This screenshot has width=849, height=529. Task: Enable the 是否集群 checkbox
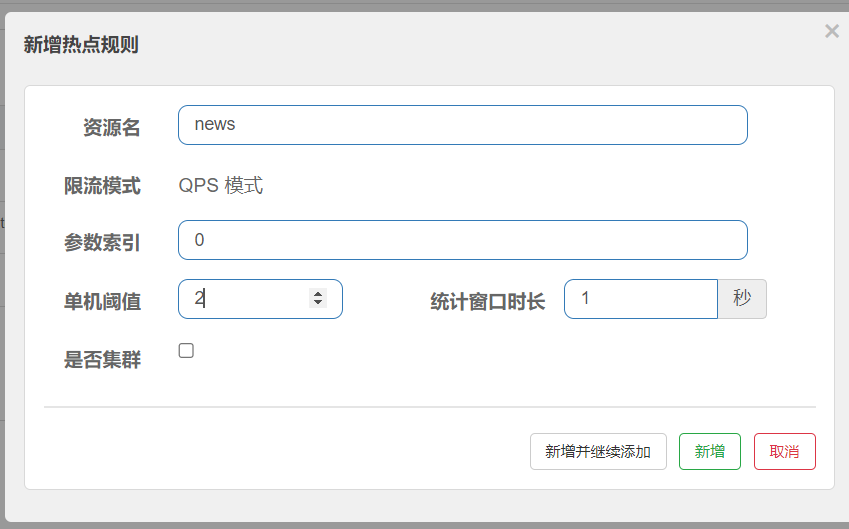tap(186, 351)
